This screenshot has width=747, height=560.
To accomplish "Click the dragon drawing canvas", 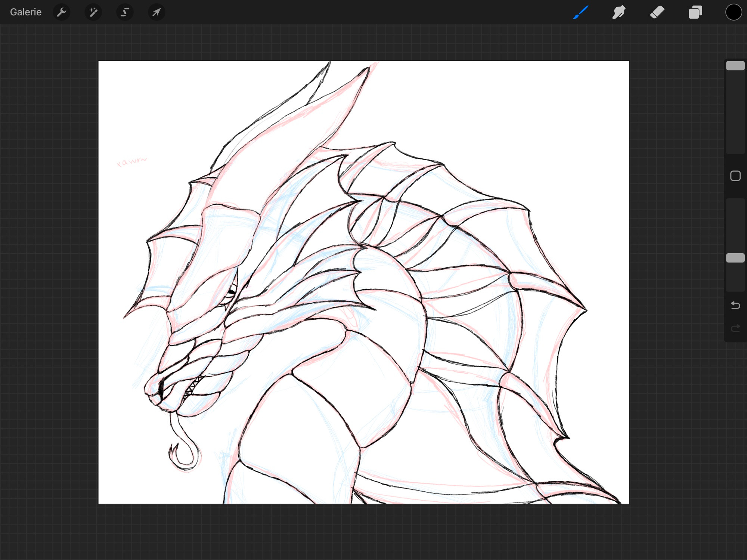I will point(363,282).
